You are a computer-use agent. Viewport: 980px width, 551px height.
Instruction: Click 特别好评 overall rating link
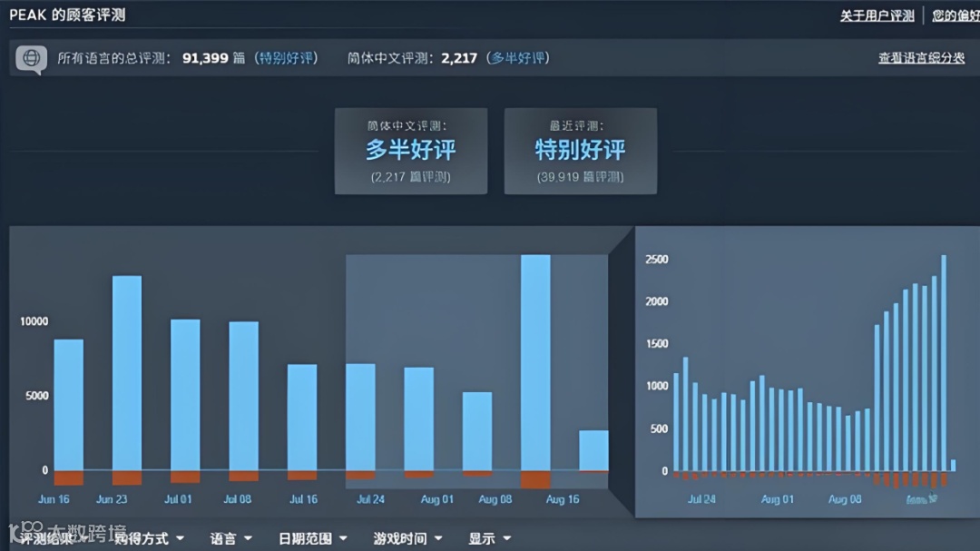(286, 58)
